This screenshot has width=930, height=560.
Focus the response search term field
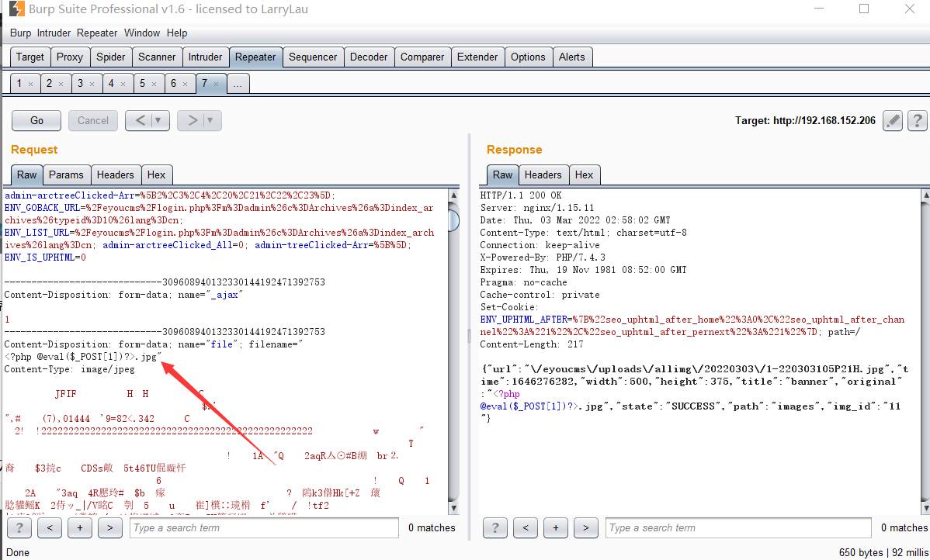[x=738, y=527]
